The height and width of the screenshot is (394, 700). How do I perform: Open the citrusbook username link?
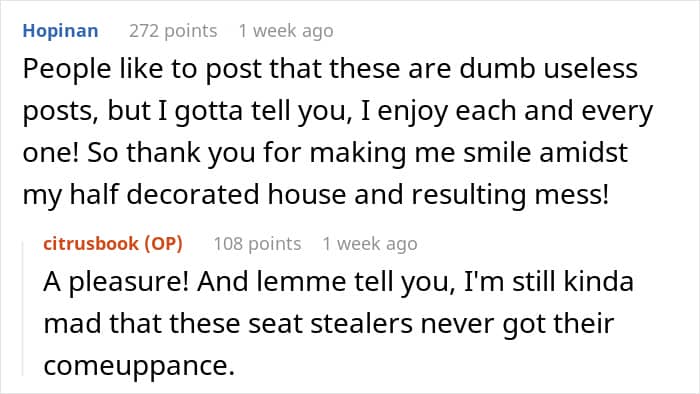(x=91, y=244)
